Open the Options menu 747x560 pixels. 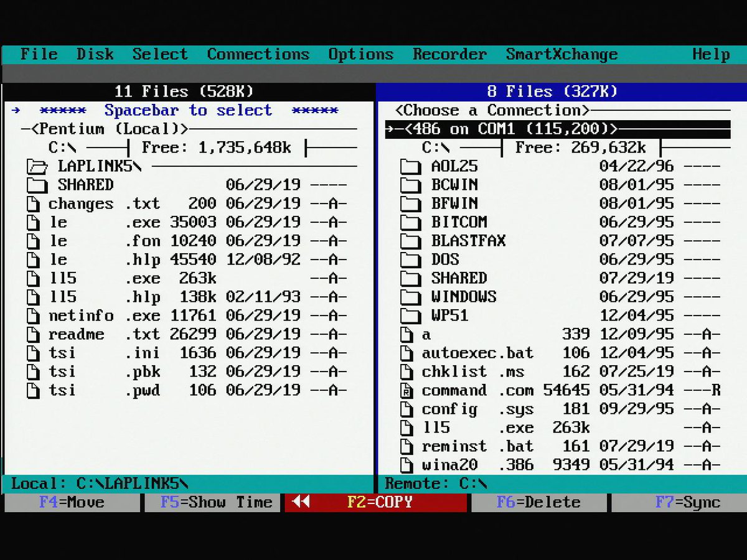coord(361,54)
